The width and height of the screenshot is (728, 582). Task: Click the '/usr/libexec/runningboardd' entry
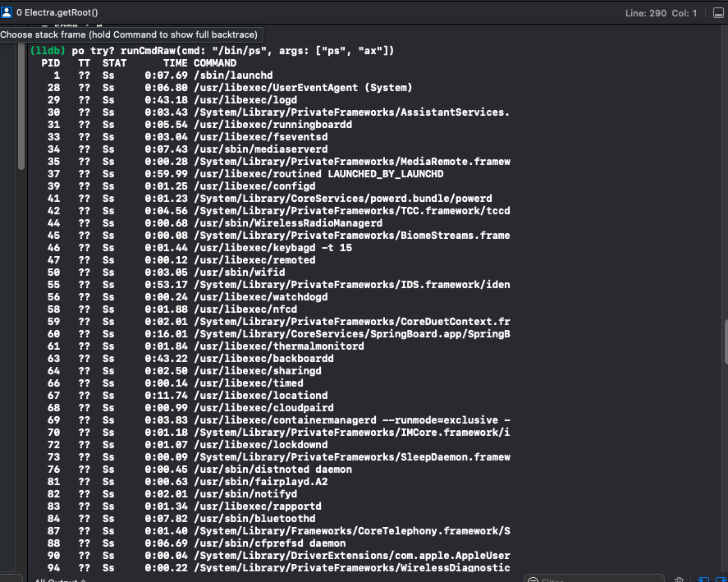pos(273,125)
